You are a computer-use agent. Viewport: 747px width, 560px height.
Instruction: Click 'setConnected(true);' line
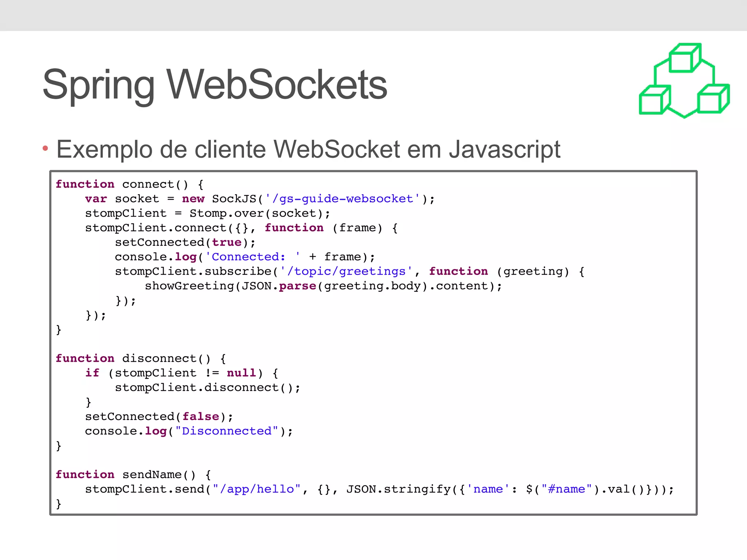(185, 243)
